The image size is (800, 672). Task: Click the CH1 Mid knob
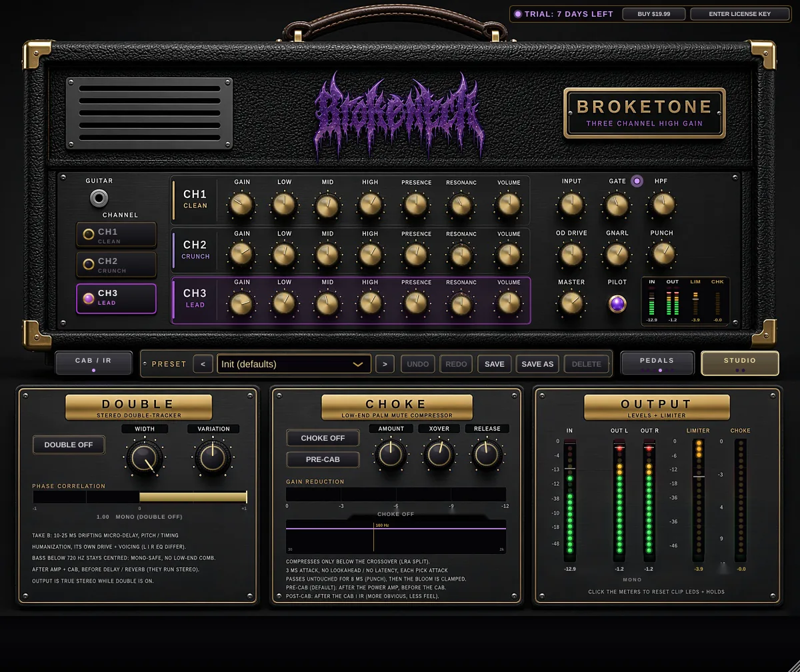(327, 205)
